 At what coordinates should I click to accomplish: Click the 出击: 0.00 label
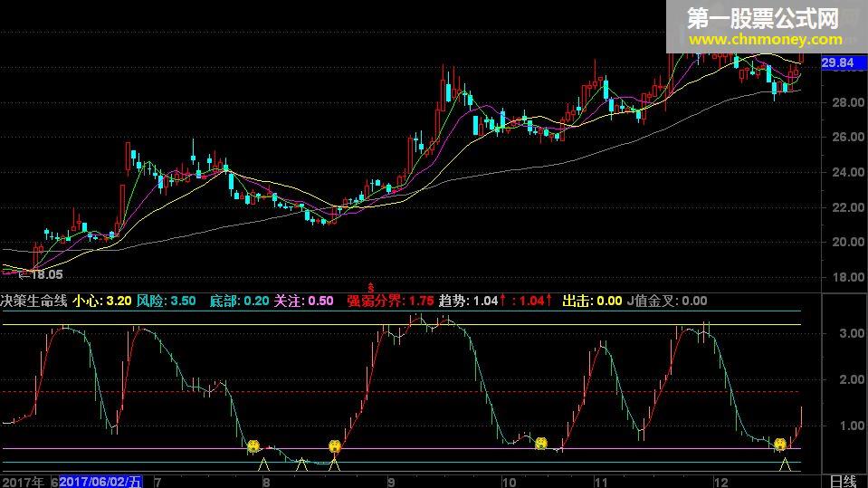(x=592, y=301)
